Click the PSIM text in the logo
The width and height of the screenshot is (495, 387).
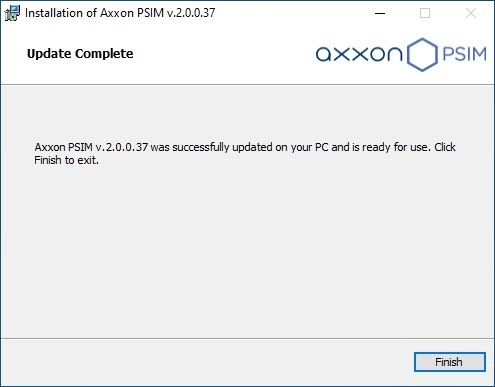464,54
